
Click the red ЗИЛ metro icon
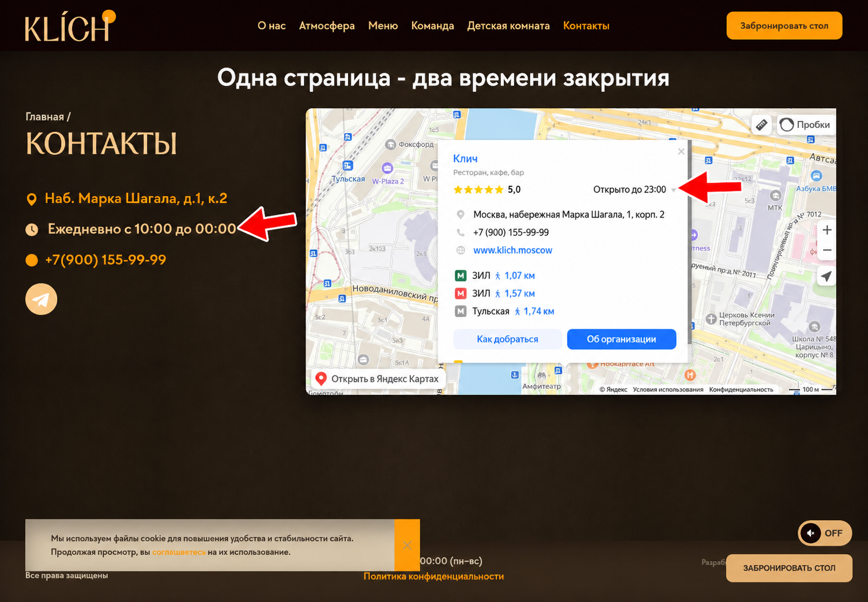tap(461, 294)
